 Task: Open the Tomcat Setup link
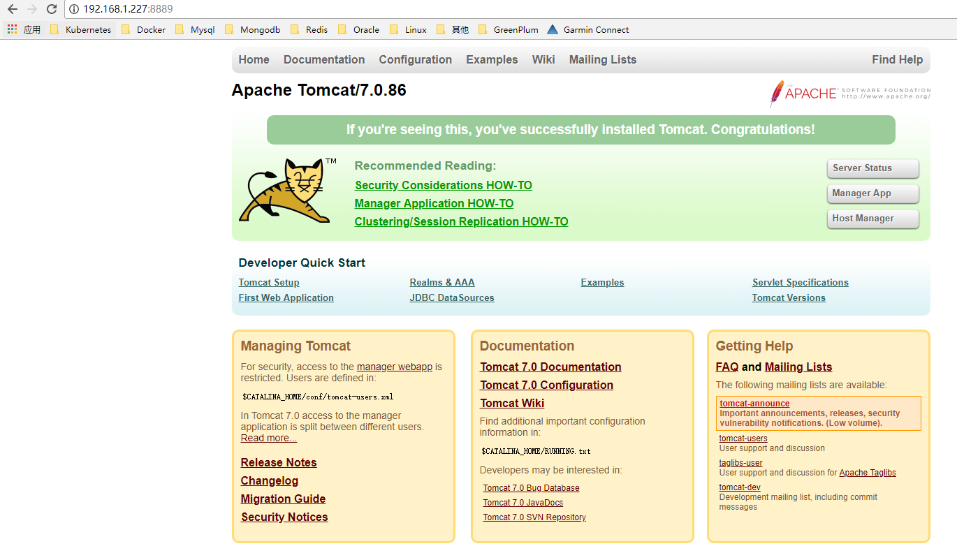269,283
